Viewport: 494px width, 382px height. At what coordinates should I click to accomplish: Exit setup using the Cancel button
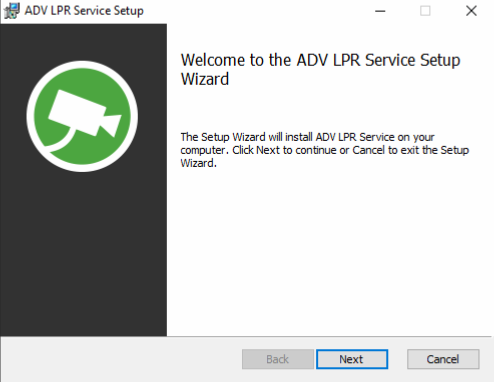pyautogui.click(x=443, y=359)
